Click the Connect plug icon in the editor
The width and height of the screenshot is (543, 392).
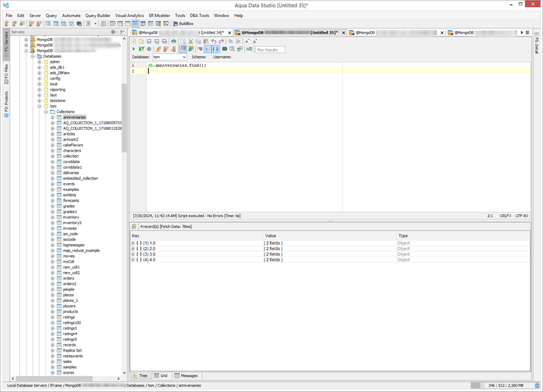point(158,49)
